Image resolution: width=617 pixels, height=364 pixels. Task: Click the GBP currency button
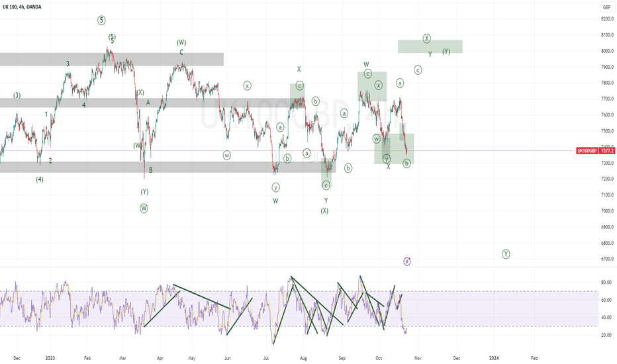pyautogui.click(x=607, y=7)
